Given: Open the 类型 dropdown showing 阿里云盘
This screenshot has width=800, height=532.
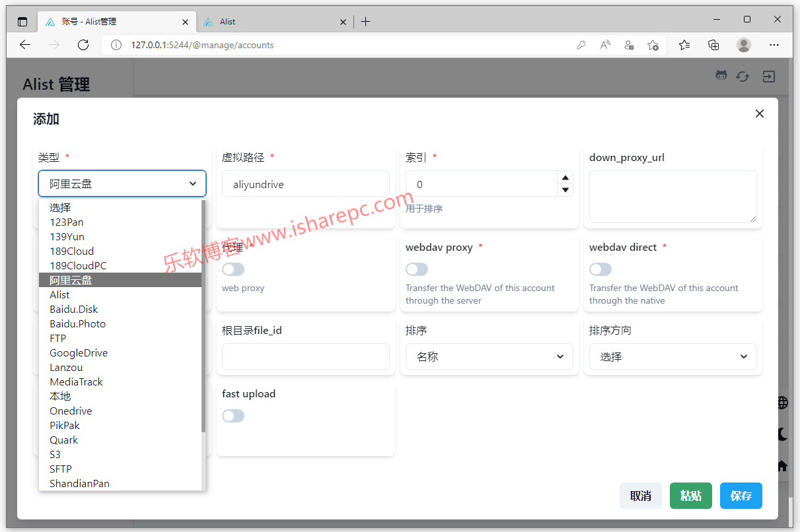Looking at the screenshot, I should 122,183.
